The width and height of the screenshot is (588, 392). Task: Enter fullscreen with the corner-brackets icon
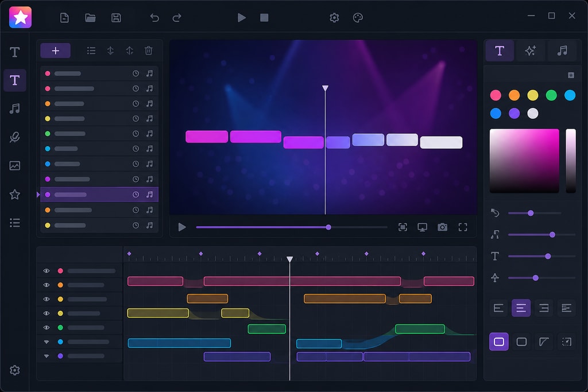pyautogui.click(x=463, y=227)
